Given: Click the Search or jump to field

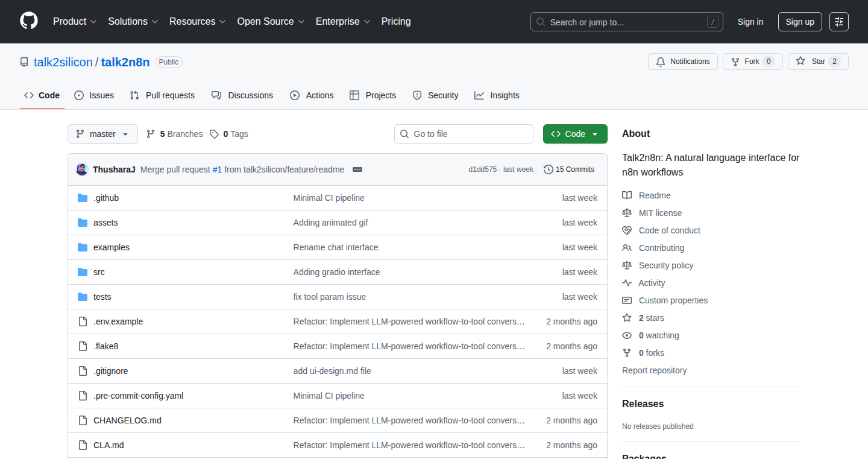Looking at the screenshot, I should [x=627, y=22].
